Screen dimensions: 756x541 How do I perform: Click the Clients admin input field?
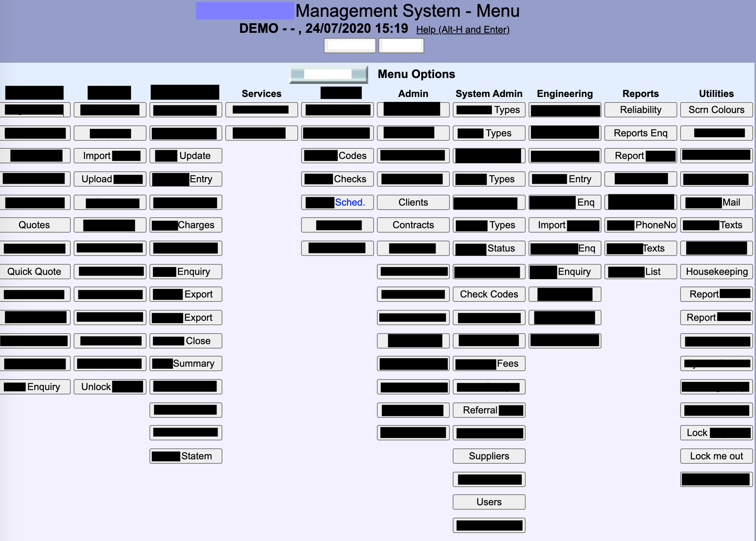pyautogui.click(x=413, y=202)
